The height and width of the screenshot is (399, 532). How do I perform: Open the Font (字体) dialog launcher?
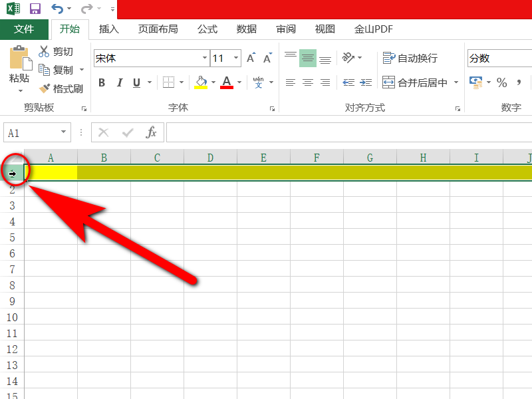[x=272, y=108]
